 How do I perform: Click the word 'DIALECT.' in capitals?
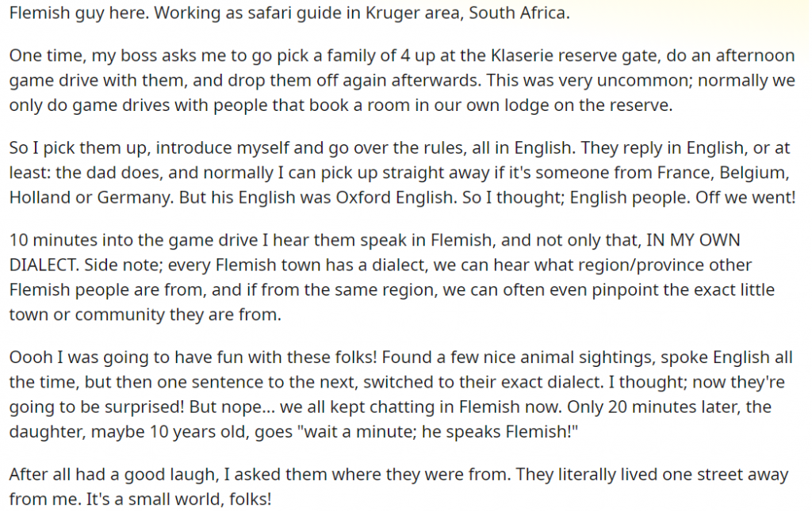(x=44, y=265)
